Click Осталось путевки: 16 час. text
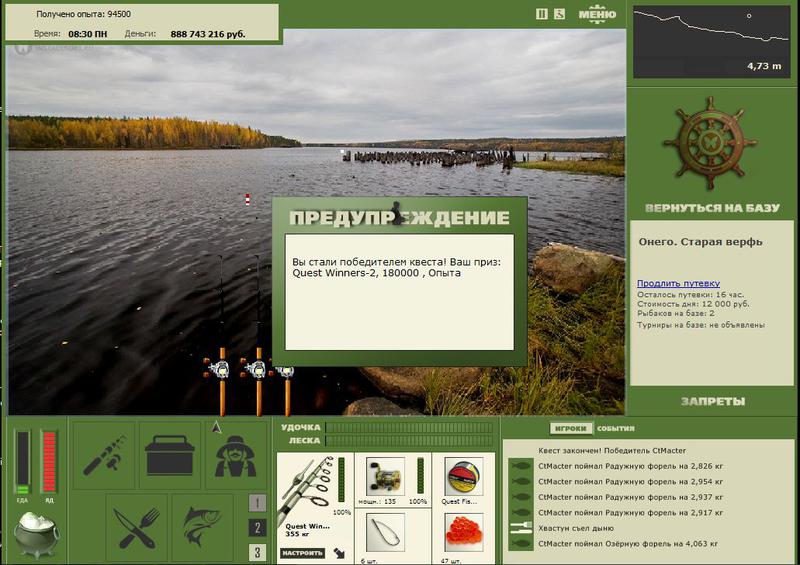Screen dimensions: 800x565 click(x=690, y=294)
